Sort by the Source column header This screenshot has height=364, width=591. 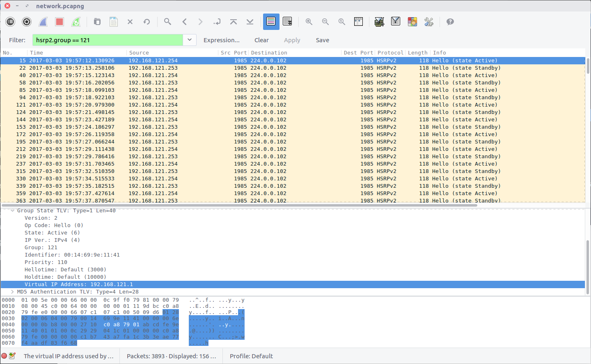[139, 52]
